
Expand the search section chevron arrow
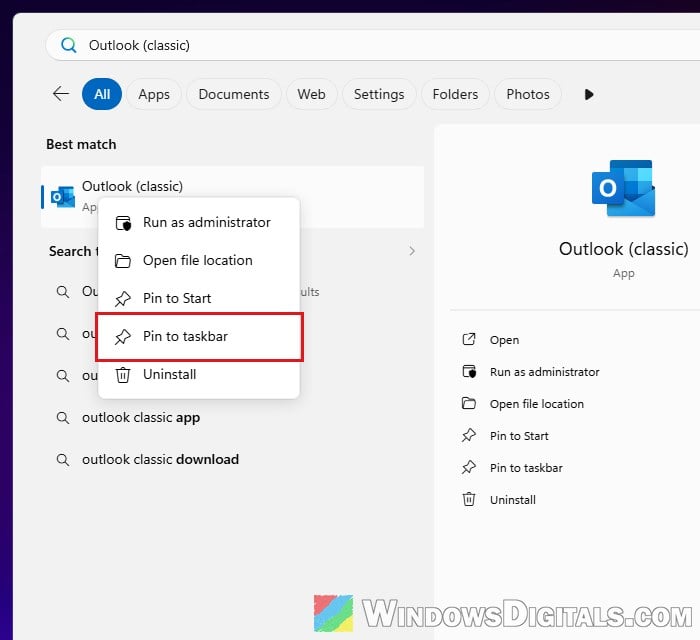pyautogui.click(x=412, y=251)
